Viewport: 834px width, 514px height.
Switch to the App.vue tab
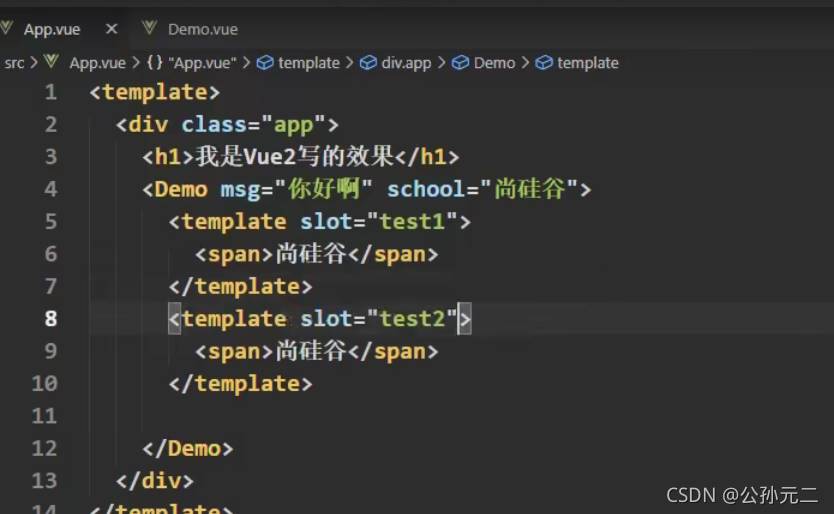point(52,29)
